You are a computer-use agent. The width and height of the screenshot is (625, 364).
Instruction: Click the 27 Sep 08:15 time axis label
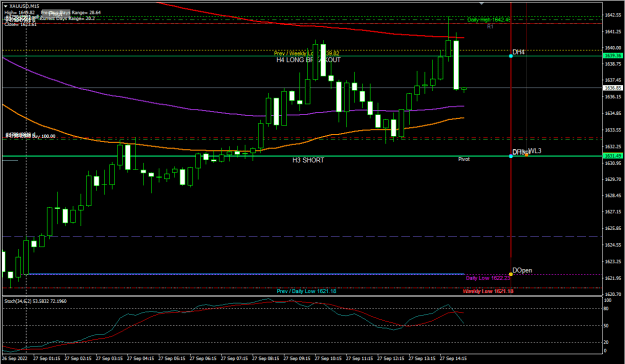265,358
